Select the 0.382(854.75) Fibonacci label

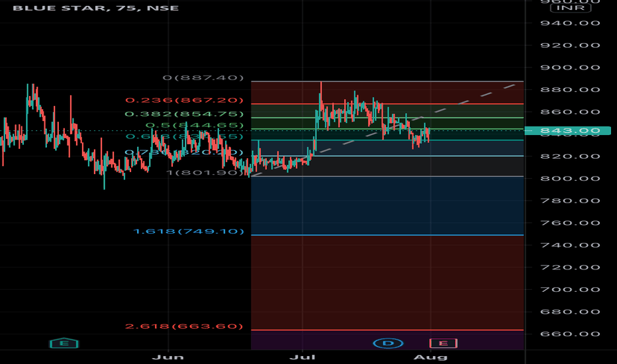point(185,114)
